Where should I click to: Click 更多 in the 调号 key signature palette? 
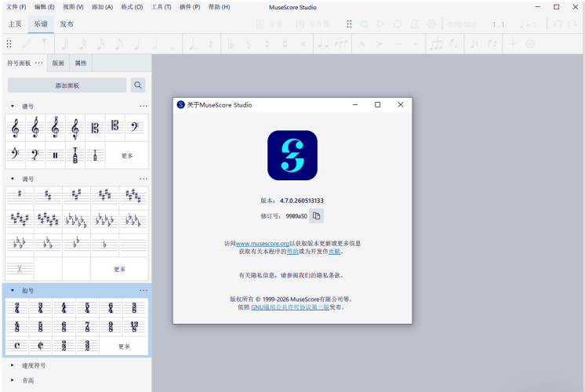pyautogui.click(x=119, y=269)
